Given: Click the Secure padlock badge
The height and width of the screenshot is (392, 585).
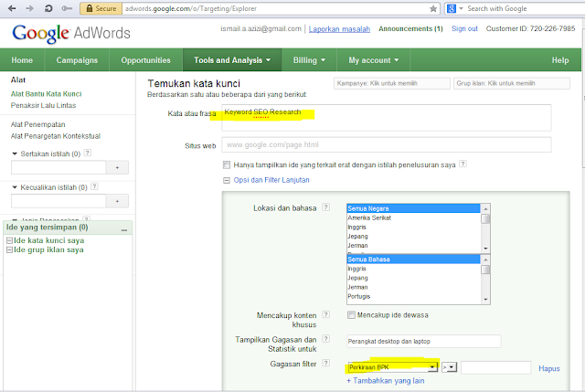Looking at the screenshot, I should point(101,8).
